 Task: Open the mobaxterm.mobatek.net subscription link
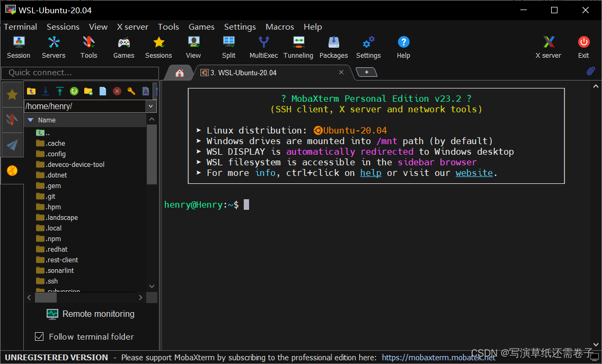point(438,358)
